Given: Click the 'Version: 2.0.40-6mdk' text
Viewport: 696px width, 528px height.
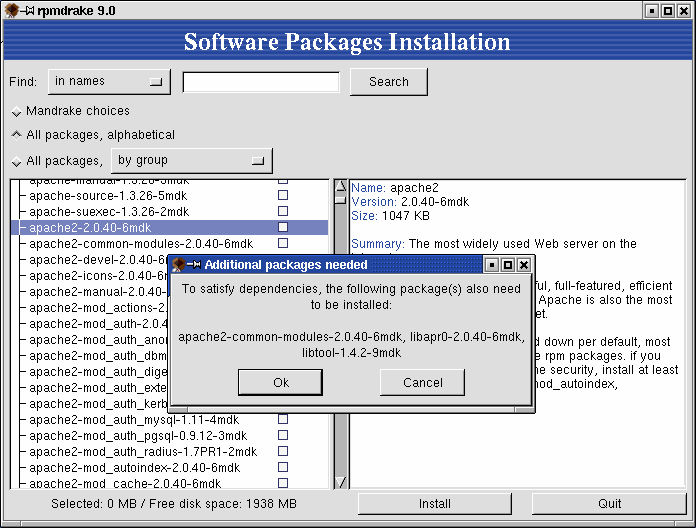Looking at the screenshot, I should (410, 202).
